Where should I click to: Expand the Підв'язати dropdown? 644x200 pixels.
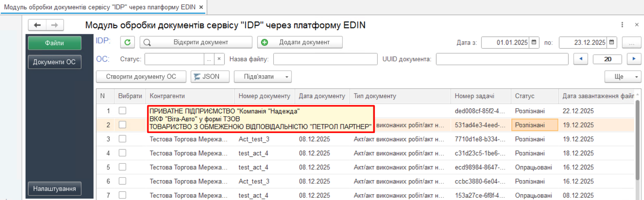coord(286,77)
